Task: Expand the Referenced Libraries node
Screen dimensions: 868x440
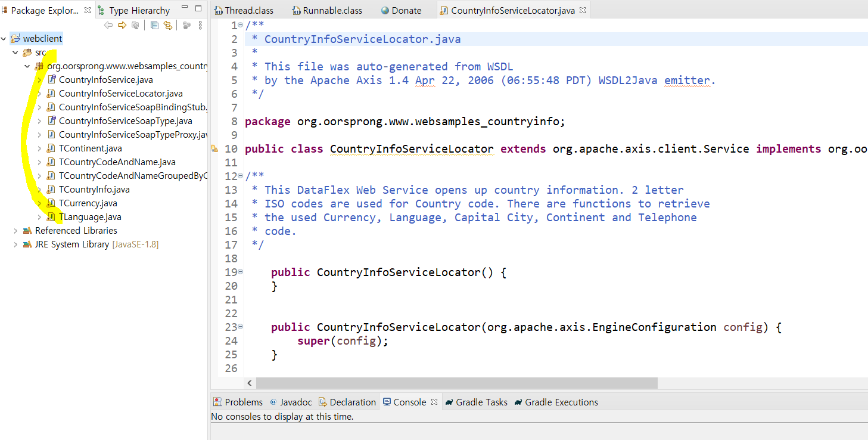Action: (x=15, y=231)
